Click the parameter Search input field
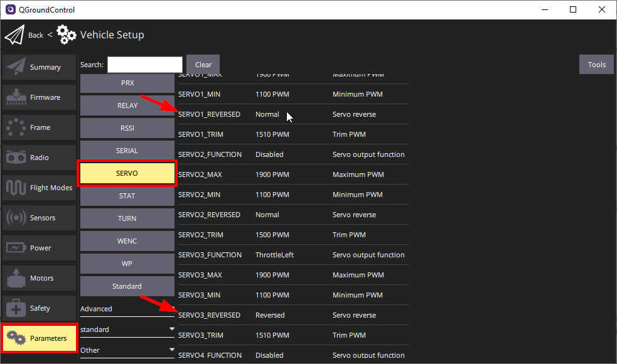Image resolution: width=617 pixels, height=364 pixels. (x=144, y=65)
